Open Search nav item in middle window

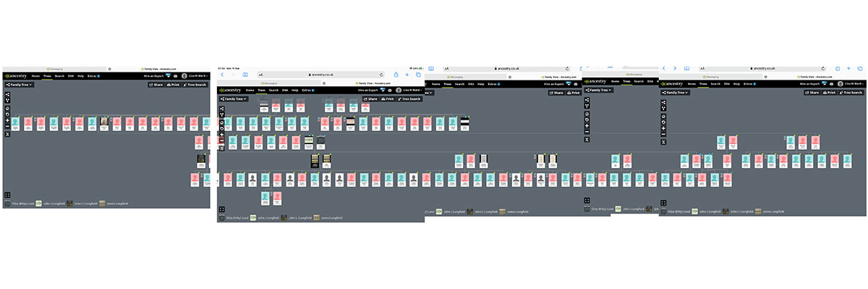tap(459, 84)
